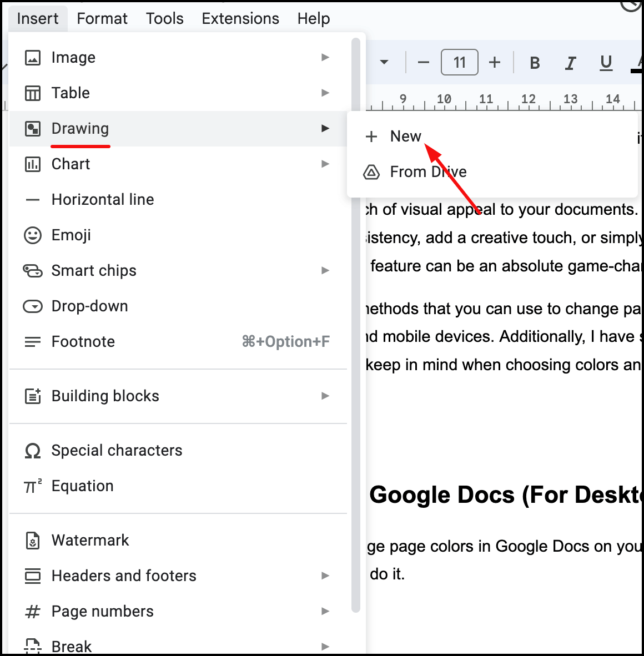Click the Insert menu vertical scrollbar
Screen dimensions: 644x656
(x=356, y=325)
